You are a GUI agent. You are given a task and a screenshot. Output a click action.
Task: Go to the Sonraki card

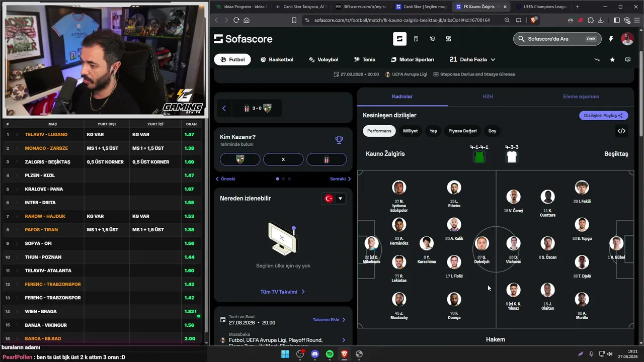click(x=341, y=178)
